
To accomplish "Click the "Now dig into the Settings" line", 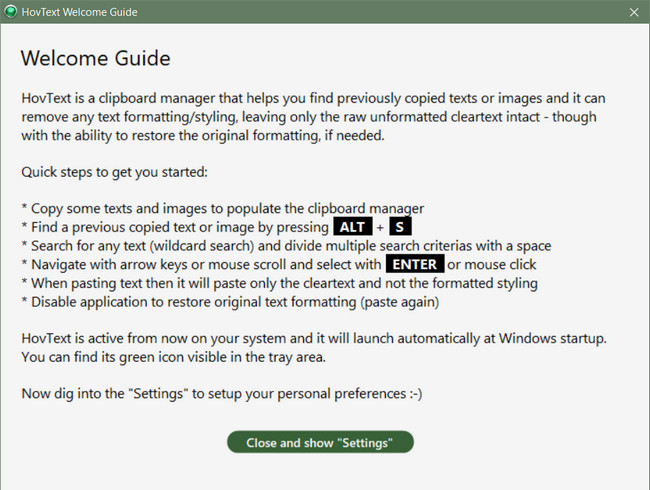I will point(222,393).
